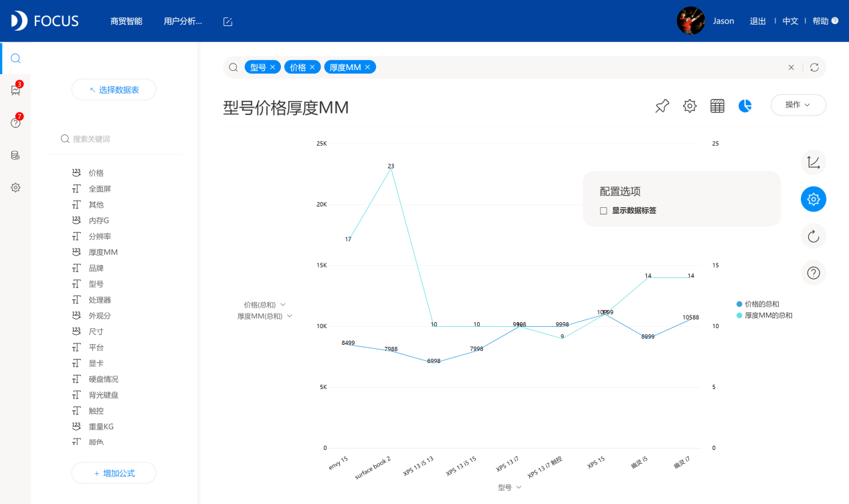Click the 增加公式 button
Image resolution: width=849 pixels, height=504 pixels.
coord(114,473)
